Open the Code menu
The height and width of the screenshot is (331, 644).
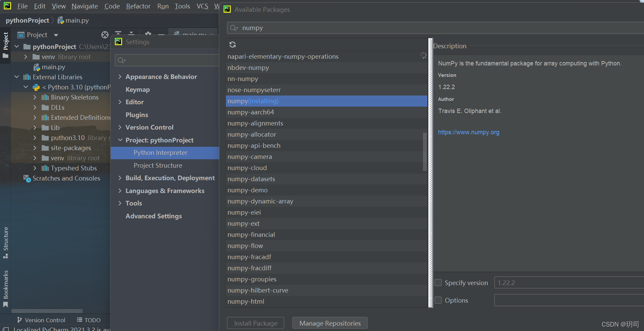point(112,6)
